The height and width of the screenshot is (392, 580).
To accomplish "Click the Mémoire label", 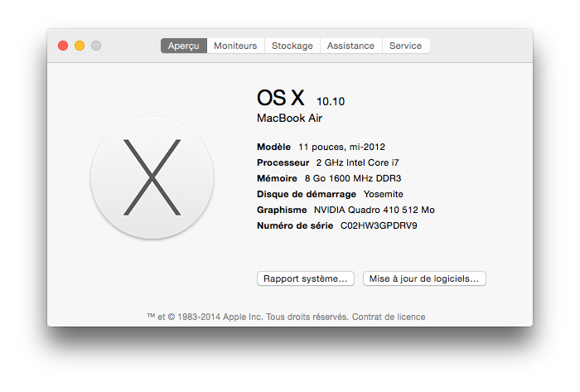I will (277, 179).
